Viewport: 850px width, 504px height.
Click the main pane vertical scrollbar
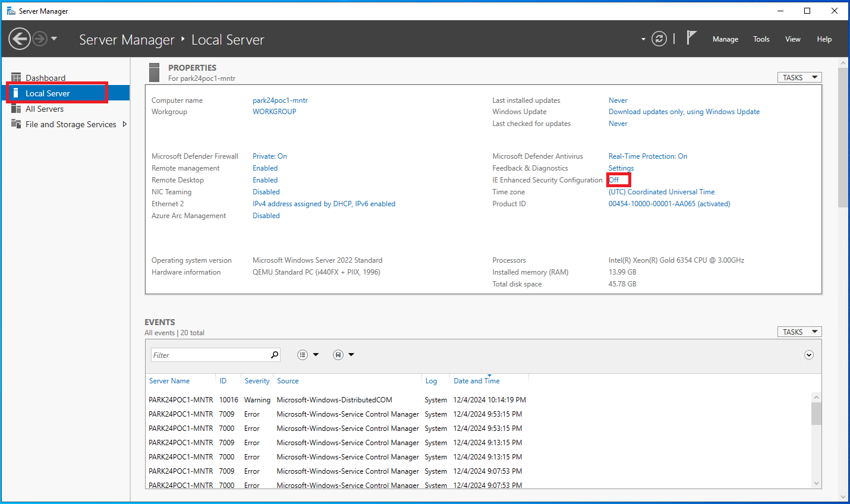[843, 137]
